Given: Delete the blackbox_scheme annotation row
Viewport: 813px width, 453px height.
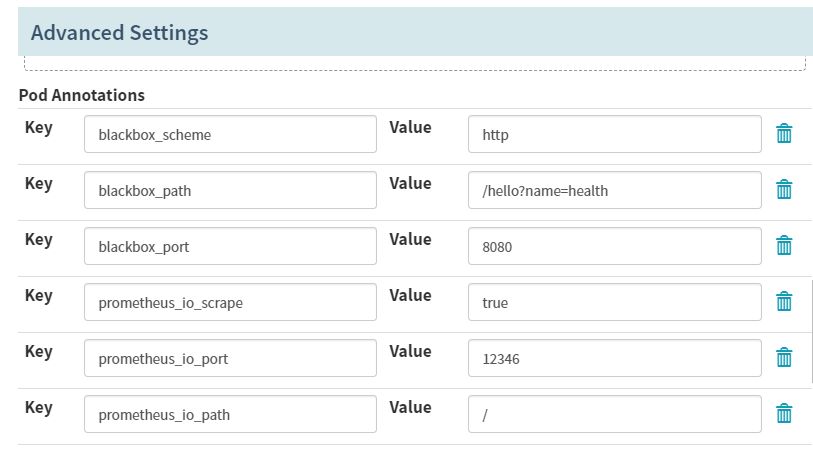Looking at the screenshot, I should point(784,134).
